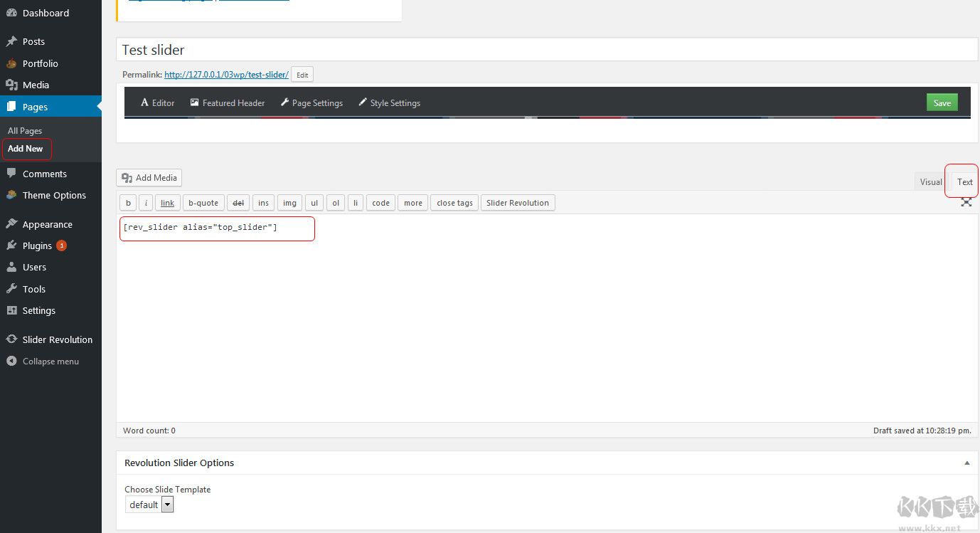Click the del quicktag button

coord(238,203)
